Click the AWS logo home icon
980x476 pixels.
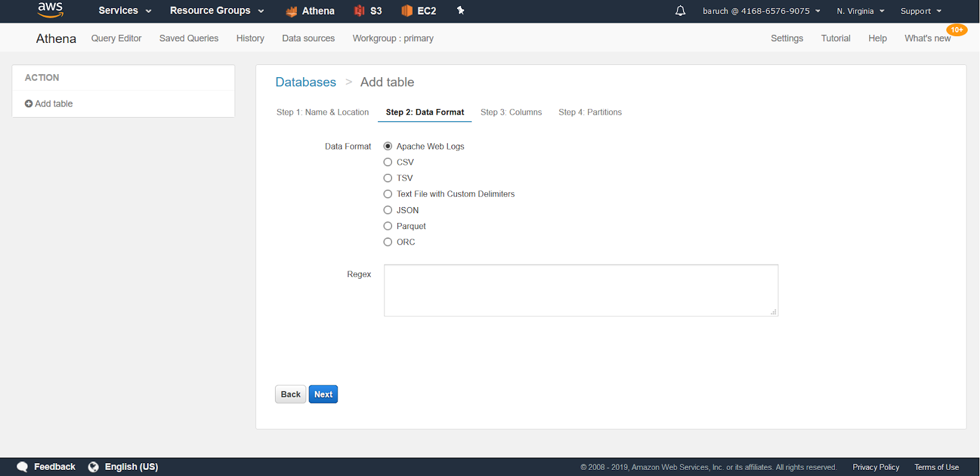[x=50, y=10]
